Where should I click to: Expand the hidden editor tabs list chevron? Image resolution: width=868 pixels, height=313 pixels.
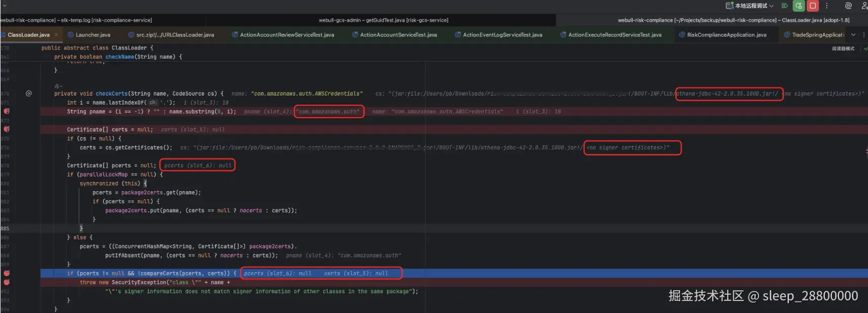[x=853, y=35]
